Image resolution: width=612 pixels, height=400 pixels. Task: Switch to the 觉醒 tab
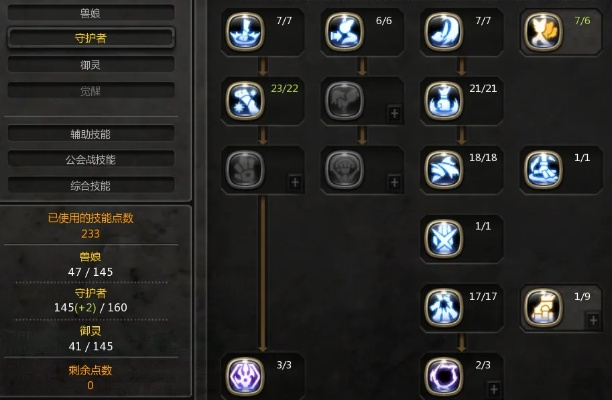(91, 91)
